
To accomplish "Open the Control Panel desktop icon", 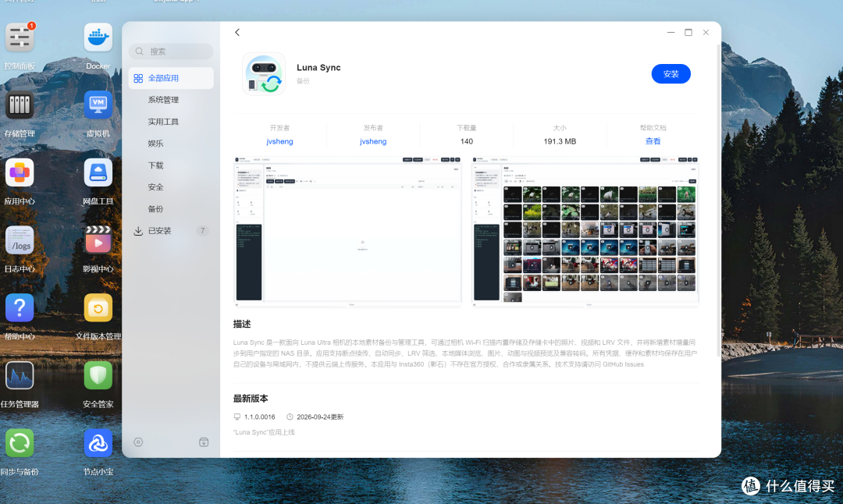I will point(20,37).
